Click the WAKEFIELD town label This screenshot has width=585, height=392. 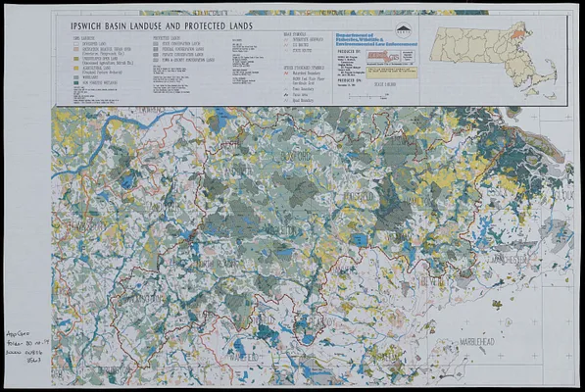pyautogui.click(x=244, y=358)
